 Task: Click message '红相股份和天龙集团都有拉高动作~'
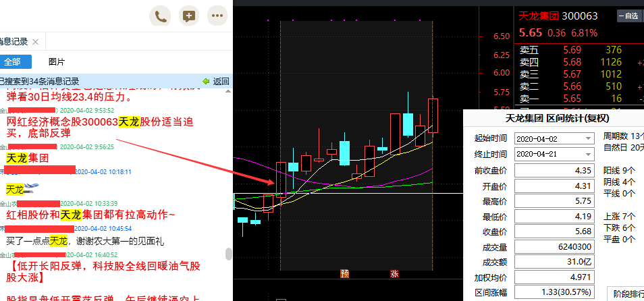[x=90, y=215]
